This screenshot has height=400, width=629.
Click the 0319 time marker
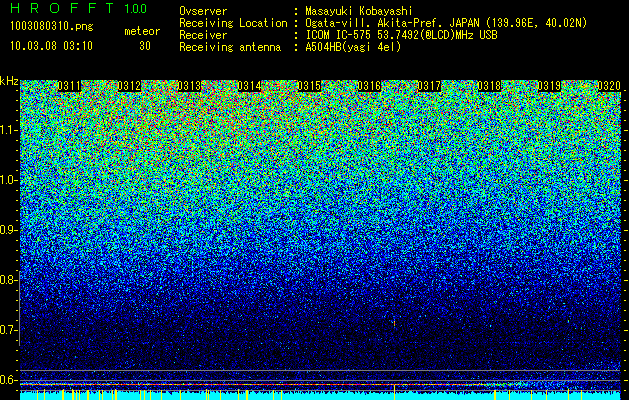coord(549,86)
